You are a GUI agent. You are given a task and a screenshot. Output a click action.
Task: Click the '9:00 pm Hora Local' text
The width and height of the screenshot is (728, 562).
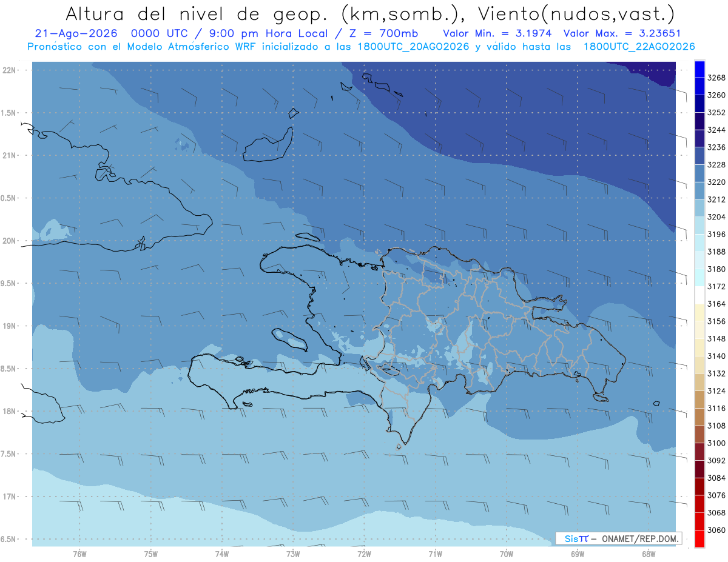tap(269, 34)
